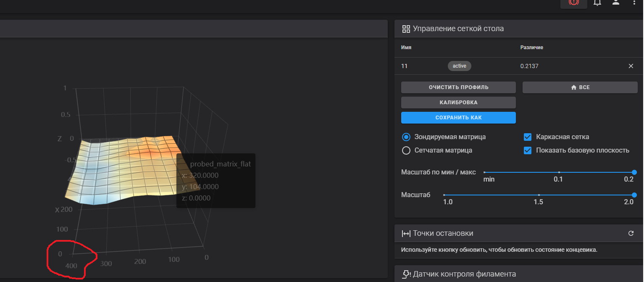Select the Сетчатая матрица radio button
The width and height of the screenshot is (644, 282).
[406, 150]
